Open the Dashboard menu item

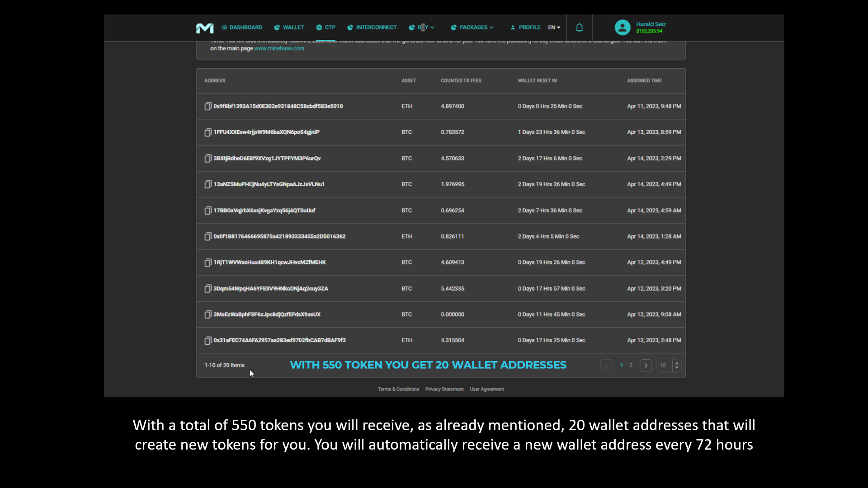tap(242, 28)
